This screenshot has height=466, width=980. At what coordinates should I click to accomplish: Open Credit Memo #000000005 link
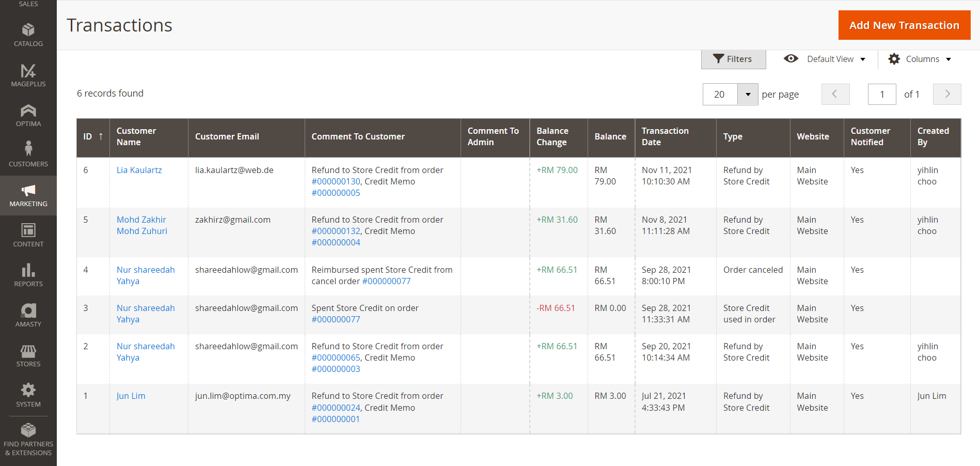[336, 193]
